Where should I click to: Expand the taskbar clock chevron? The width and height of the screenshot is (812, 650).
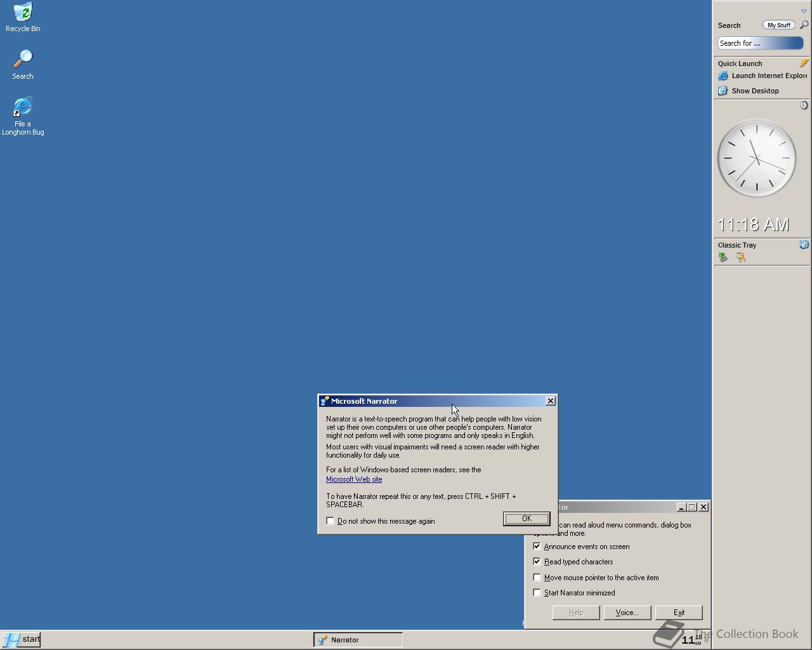(706, 640)
